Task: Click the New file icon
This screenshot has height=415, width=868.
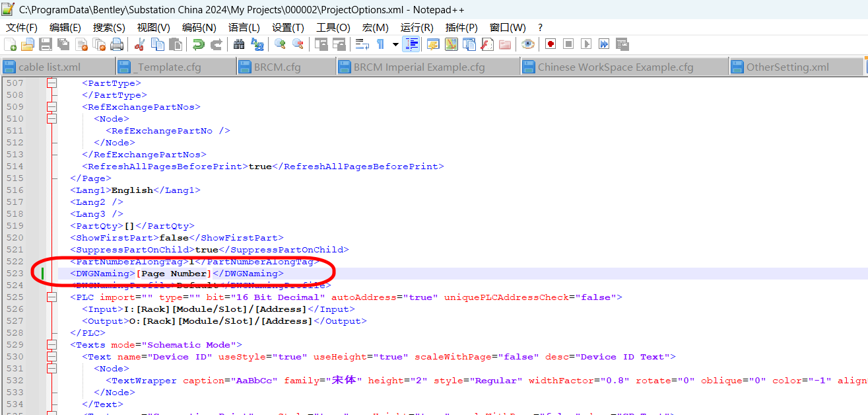Action: (10, 44)
